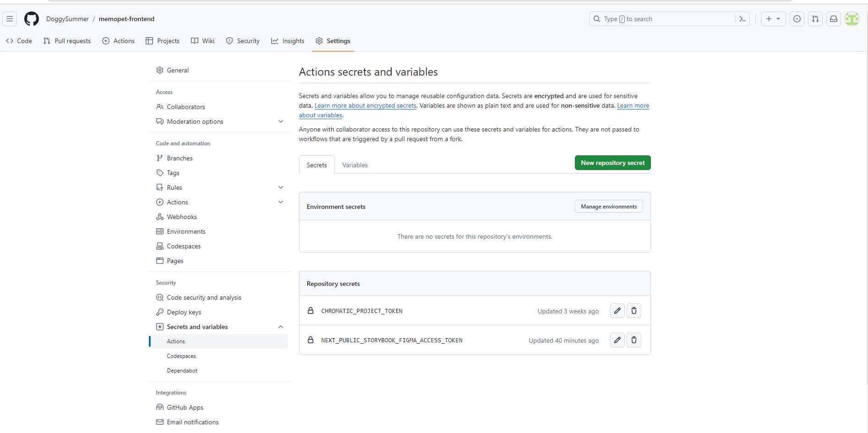Collapse the Secrets and variables section
Image resolution: width=868 pixels, height=433 pixels.
coord(281,327)
